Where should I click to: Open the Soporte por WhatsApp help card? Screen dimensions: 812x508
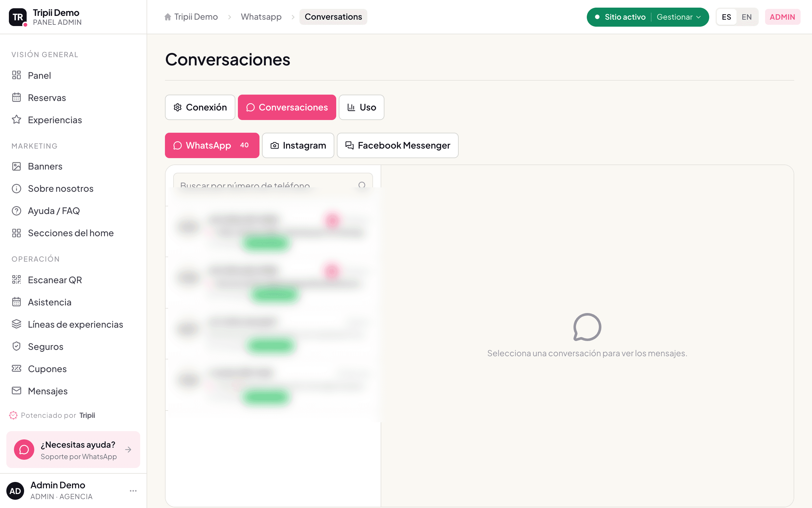point(73,450)
